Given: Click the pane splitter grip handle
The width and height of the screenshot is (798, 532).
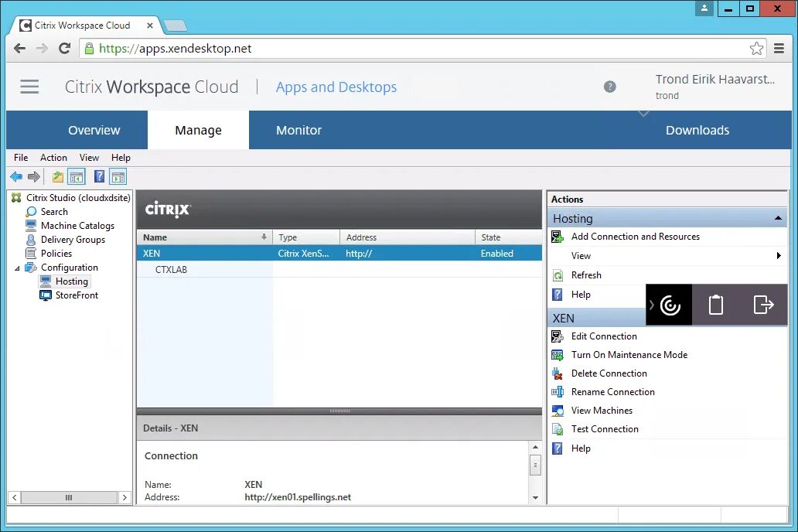Looking at the screenshot, I should pos(339,411).
